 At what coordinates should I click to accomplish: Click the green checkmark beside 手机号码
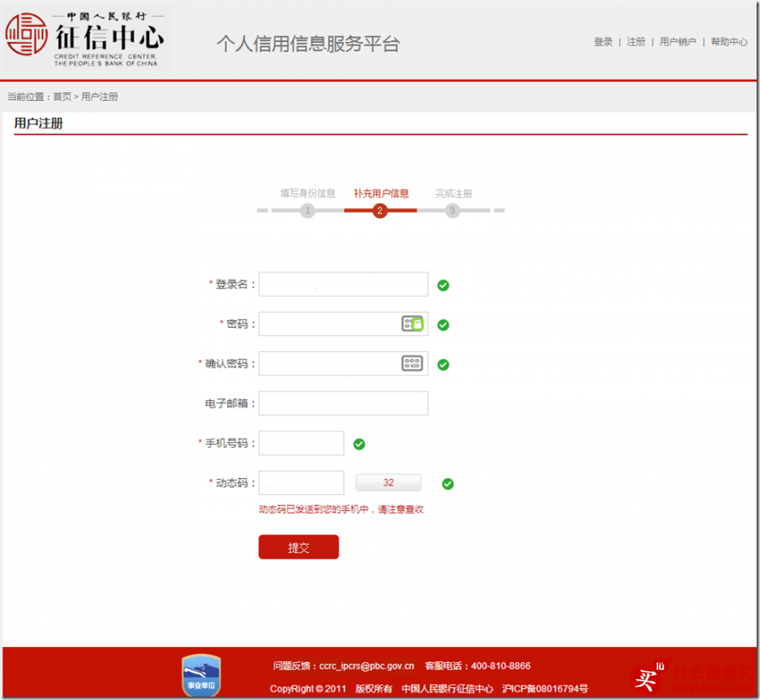pyautogui.click(x=359, y=444)
